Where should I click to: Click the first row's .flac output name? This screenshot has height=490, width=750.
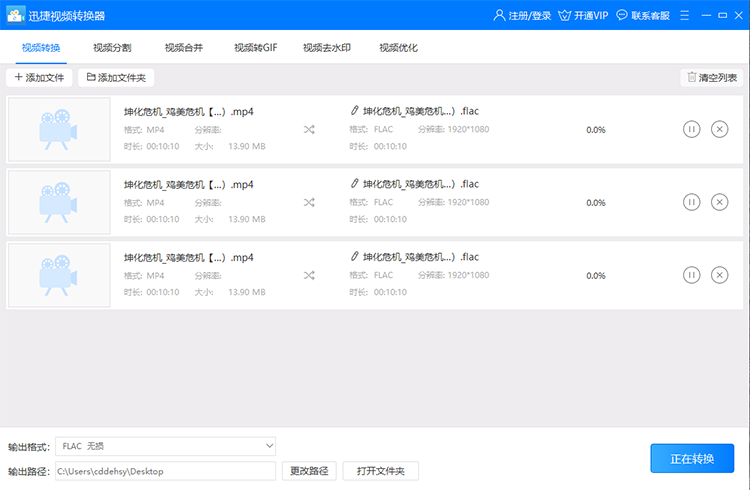tap(421, 111)
